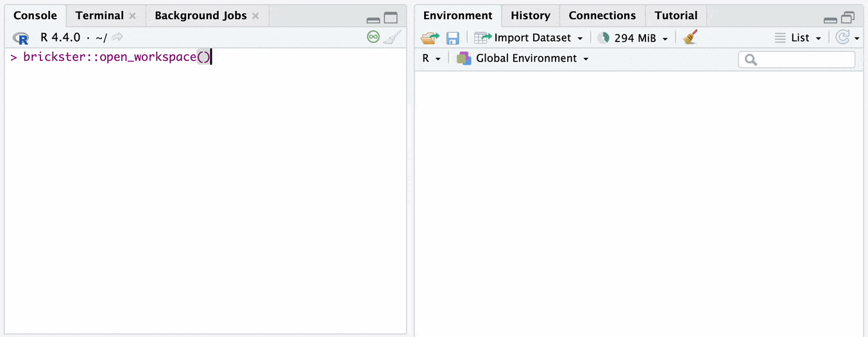868x337 pixels.
Task: Click the view current working directory arrow
Action: [x=117, y=38]
